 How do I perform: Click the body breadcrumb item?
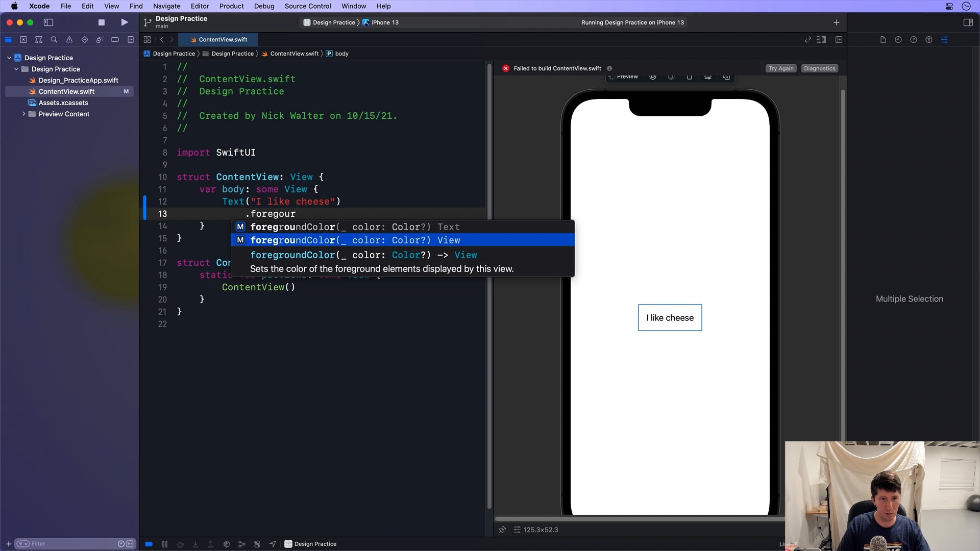337,54
